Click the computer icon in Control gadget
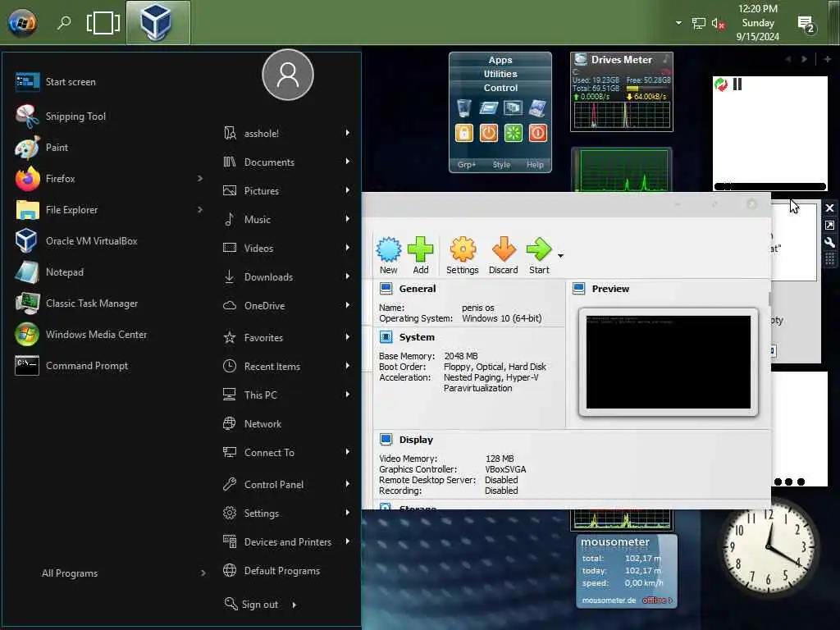Viewport: 840px width, 630px height. [x=538, y=108]
